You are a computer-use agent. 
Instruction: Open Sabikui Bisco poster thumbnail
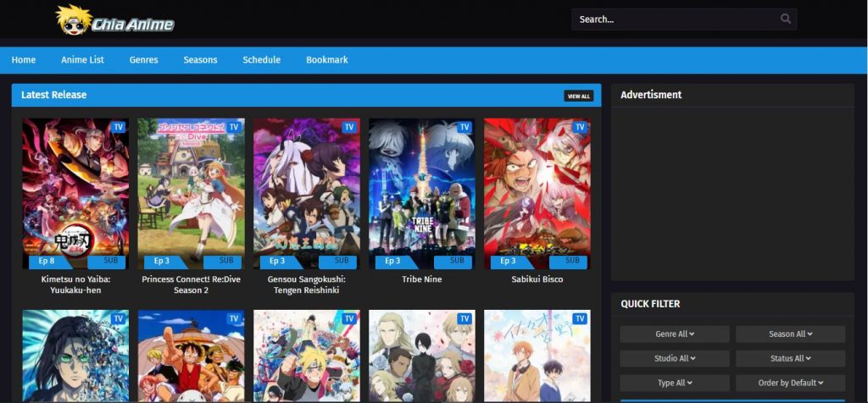click(x=537, y=194)
